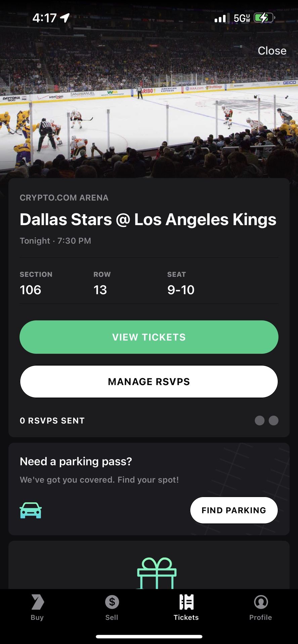Tap the first gray RSVP placeholder circle
298x644 pixels.
pos(260,420)
